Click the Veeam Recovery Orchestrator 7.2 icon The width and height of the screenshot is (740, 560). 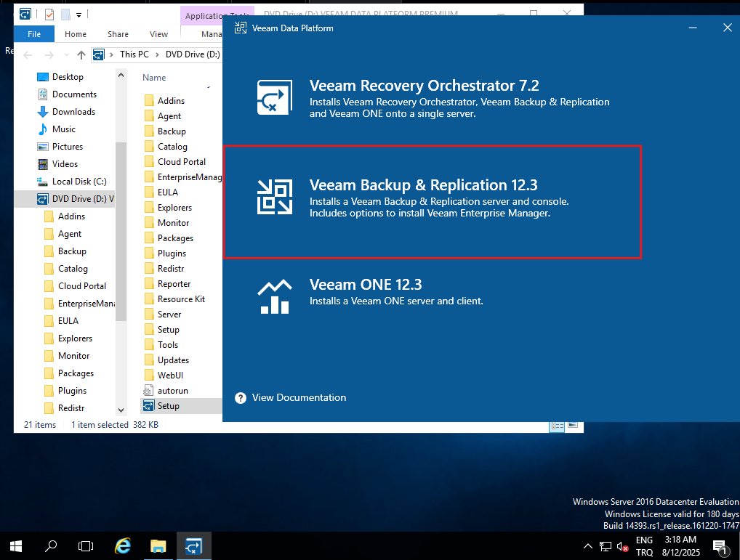(x=274, y=97)
